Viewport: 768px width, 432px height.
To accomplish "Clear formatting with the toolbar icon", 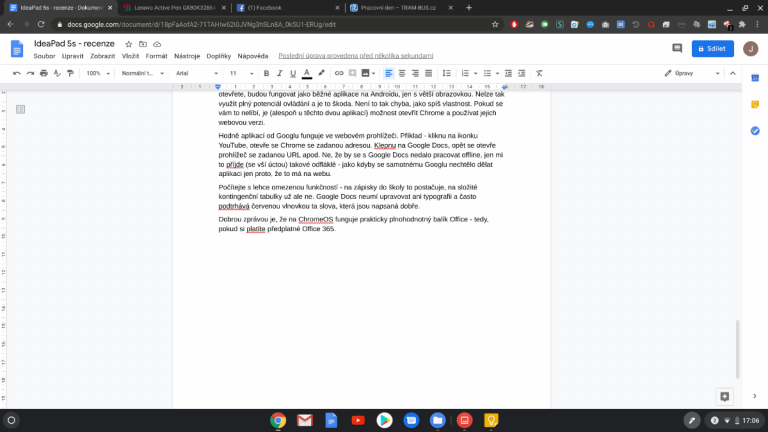I will click(x=539, y=73).
